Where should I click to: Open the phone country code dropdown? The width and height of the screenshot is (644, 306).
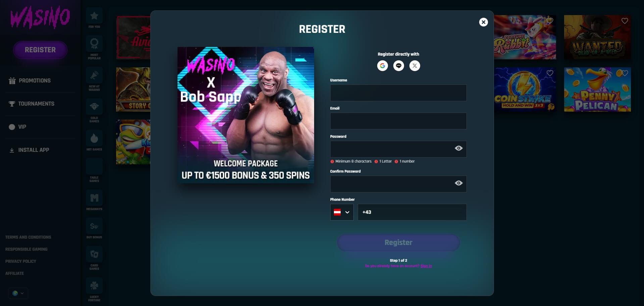coord(342,212)
